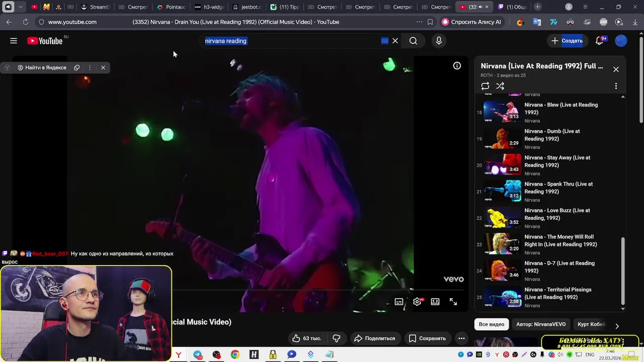Open Nirvana - D-7 playlist item

pos(549,270)
